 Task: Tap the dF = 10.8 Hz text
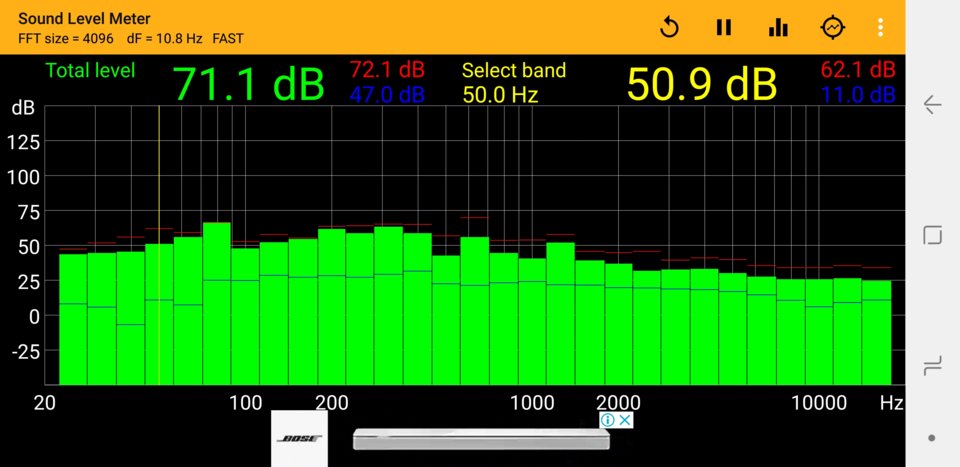click(164, 39)
